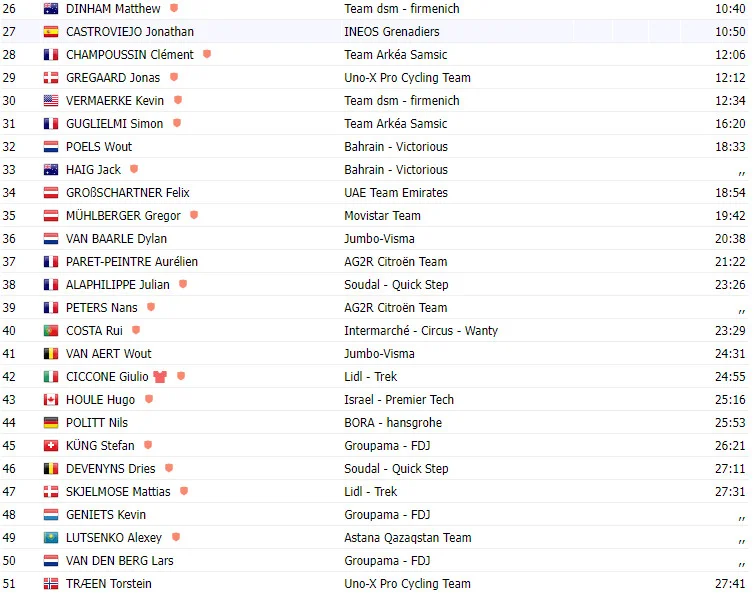
Task: Click the Spanish flag beside CASTROVIEJO Jonathan
Action: [50, 32]
